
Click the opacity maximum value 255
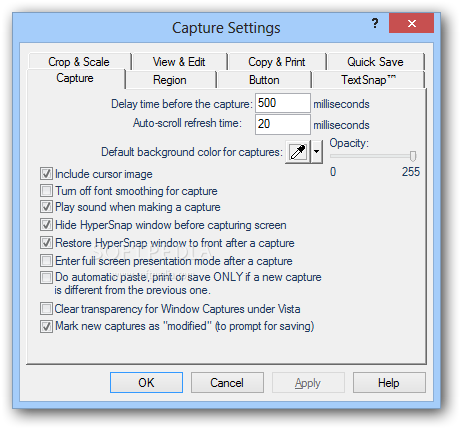[411, 172]
